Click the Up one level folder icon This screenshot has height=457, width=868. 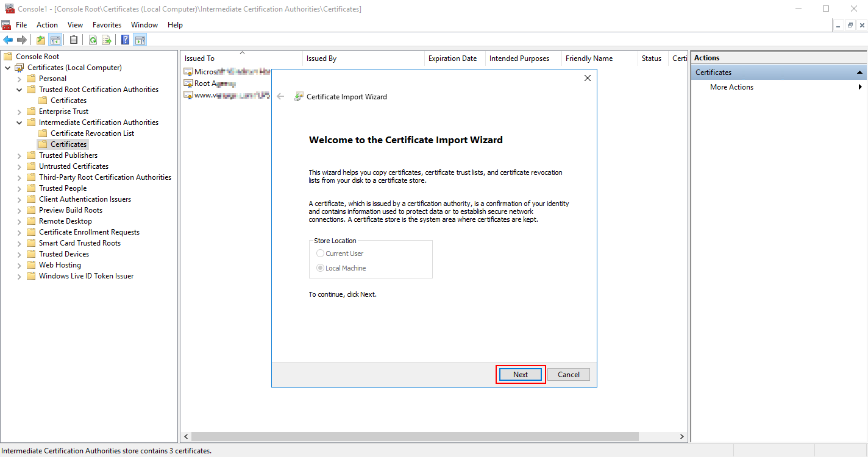[x=40, y=39]
